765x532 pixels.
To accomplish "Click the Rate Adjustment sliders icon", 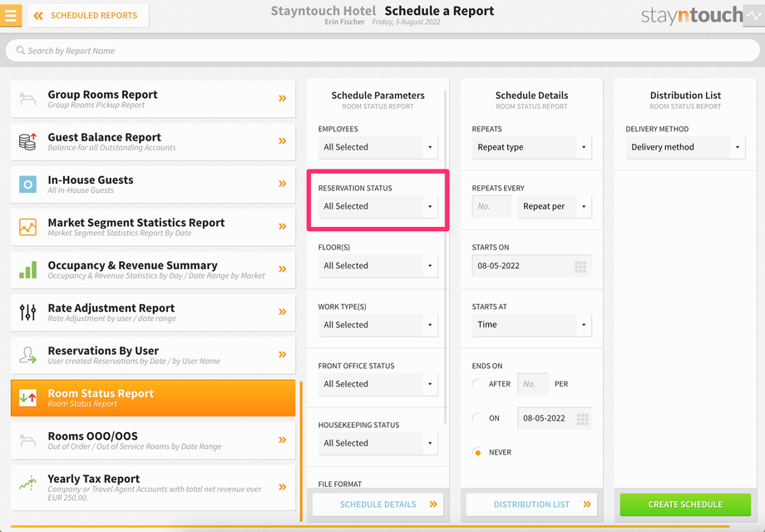I will (x=27, y=312).
